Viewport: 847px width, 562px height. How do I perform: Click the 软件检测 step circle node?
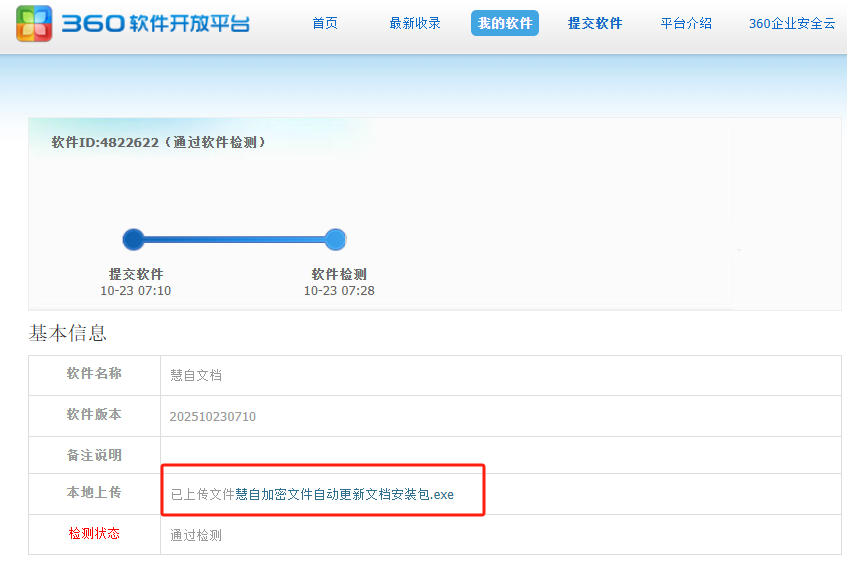click(336, 239)
